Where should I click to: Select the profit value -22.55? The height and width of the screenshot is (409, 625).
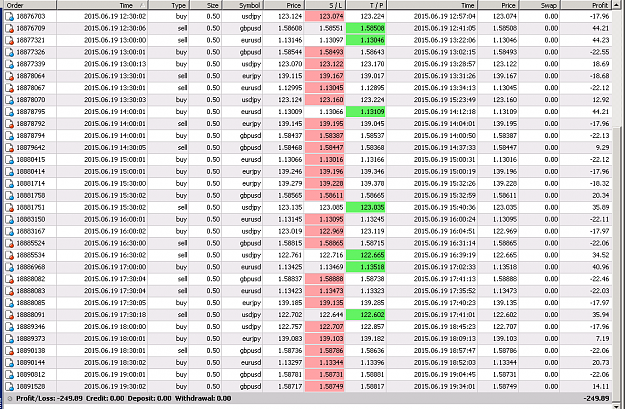pyautogui.click(x=600, y=52)
